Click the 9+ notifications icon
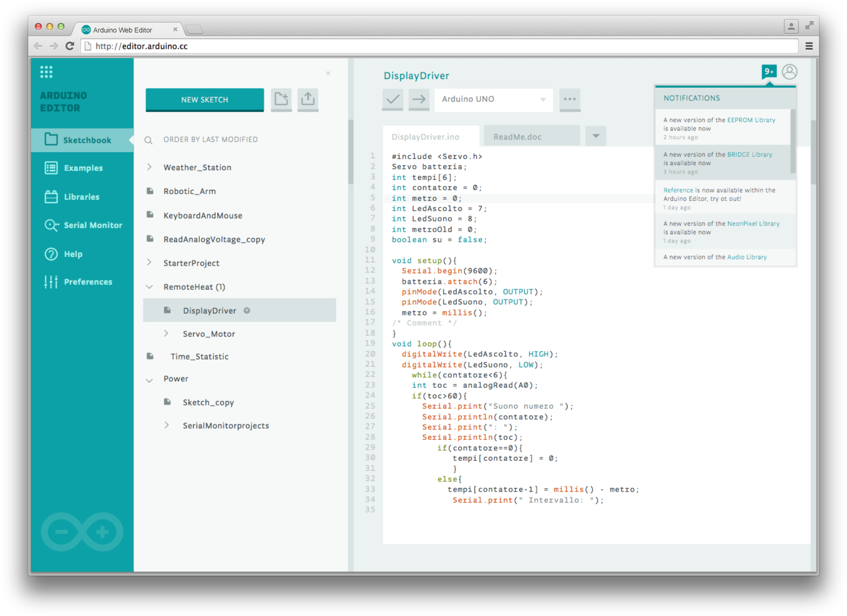The width and height of the screenshot is (847, 616). 769,71
